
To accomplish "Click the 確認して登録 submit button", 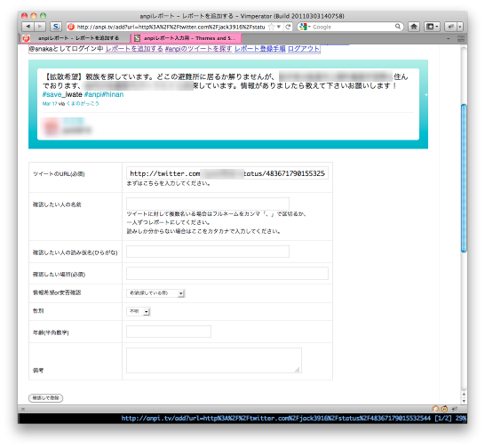I will [46, 398].
